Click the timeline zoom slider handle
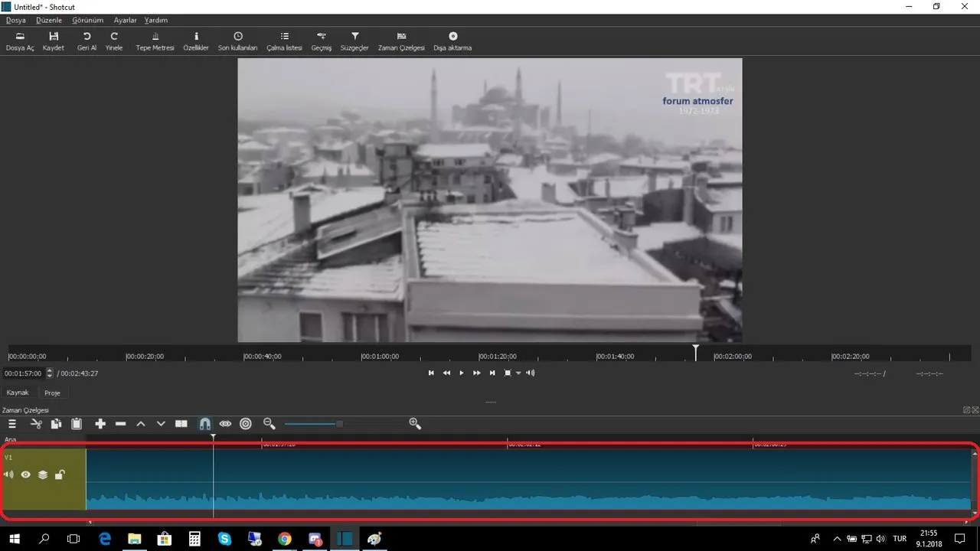980x551 pixels. click(339, 423)
